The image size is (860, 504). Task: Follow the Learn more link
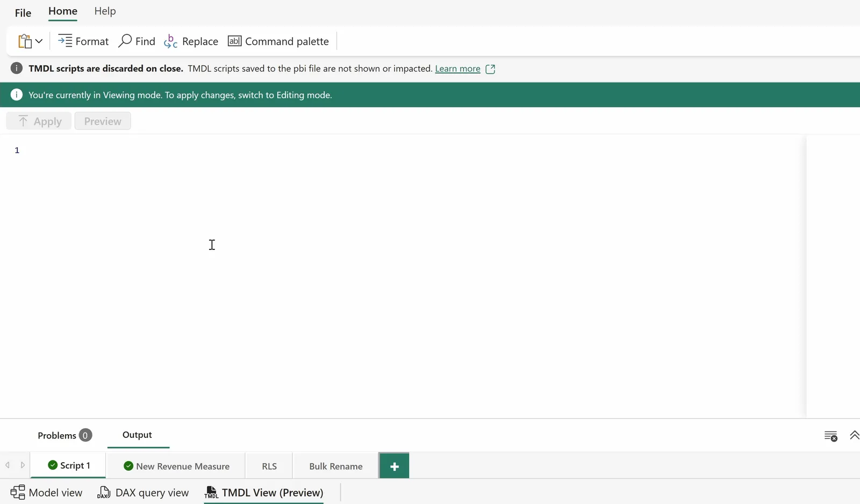(457, 69)
